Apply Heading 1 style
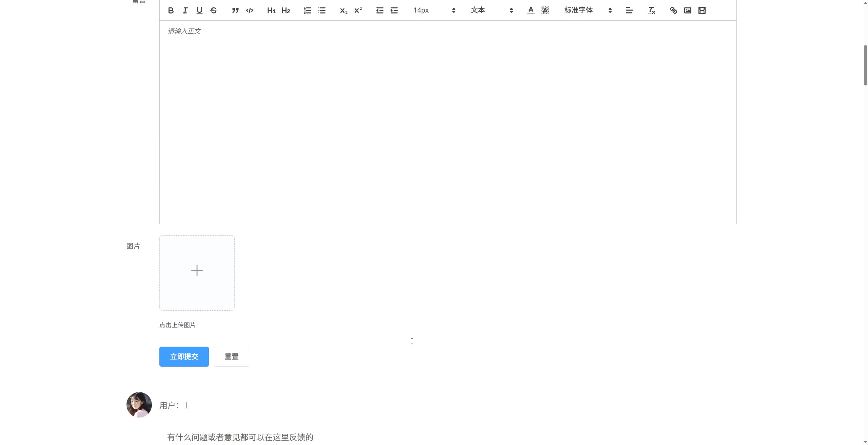The height and width of the screenshot is (445, 868). [271, 11]
